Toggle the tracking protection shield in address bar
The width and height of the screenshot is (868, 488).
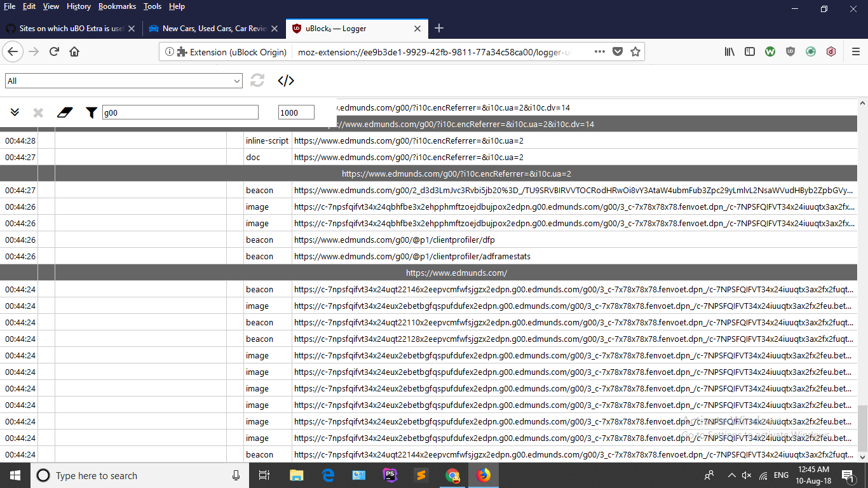[618, 51]
